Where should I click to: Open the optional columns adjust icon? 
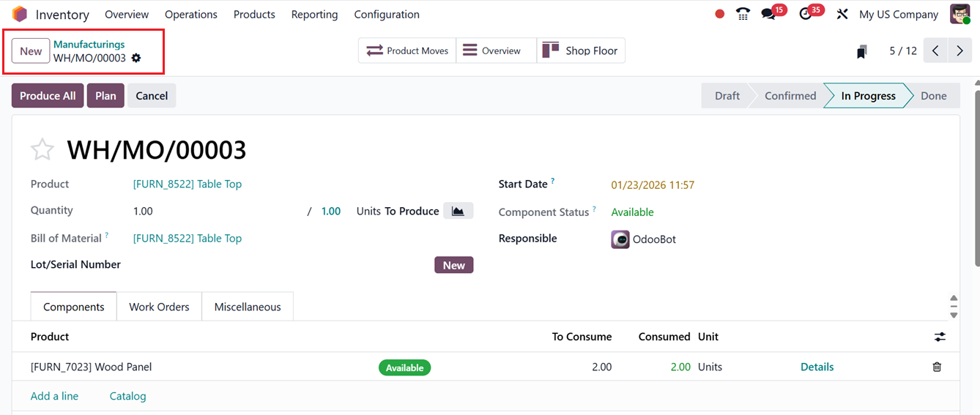pyautogui.click(x=940, y=337)
